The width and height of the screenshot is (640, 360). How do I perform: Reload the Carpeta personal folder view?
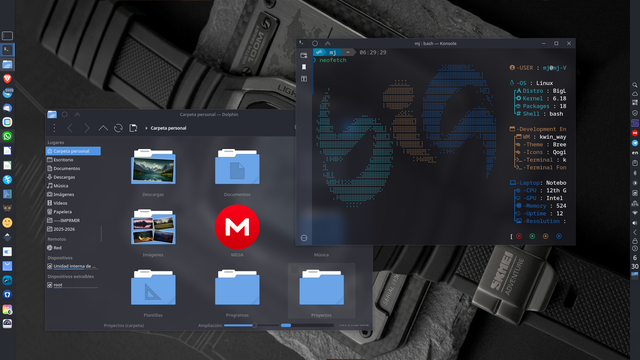coord(118,128)
